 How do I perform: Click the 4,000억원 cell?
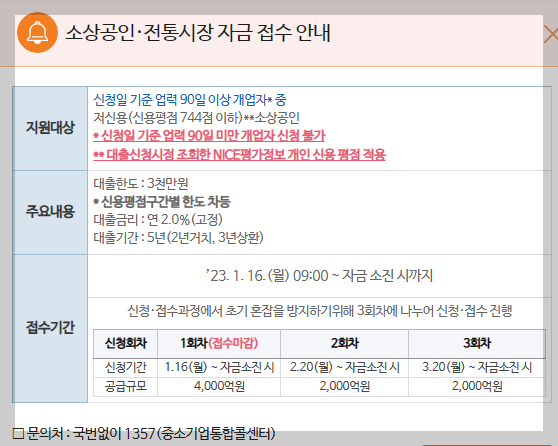(219, 386)
